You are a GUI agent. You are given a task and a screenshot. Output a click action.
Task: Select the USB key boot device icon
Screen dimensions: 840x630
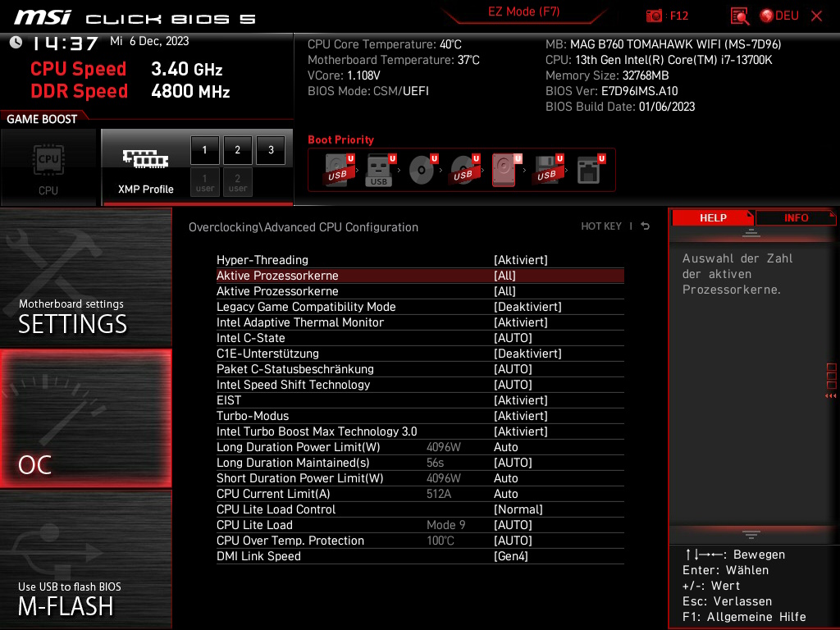pyautogui.click(x=381, y=170)
